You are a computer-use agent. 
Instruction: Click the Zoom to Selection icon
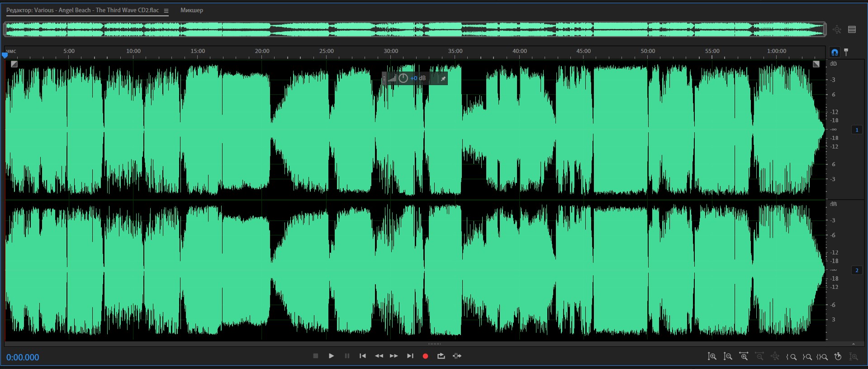[x=822, y=357]
